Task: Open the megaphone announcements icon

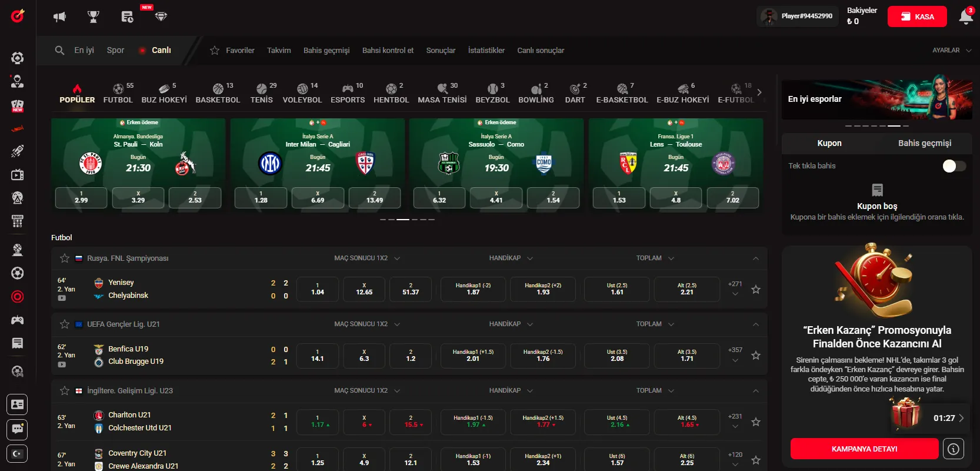Action: (x=59, y=17)
